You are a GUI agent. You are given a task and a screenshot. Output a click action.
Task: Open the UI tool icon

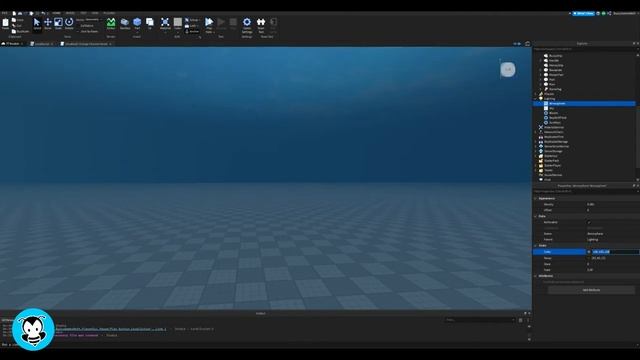[x=150, y=22]
